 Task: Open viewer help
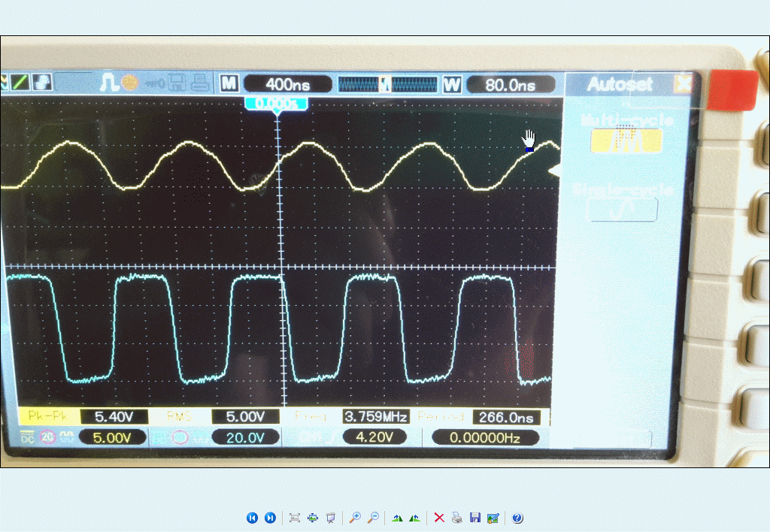coord(517,518)
